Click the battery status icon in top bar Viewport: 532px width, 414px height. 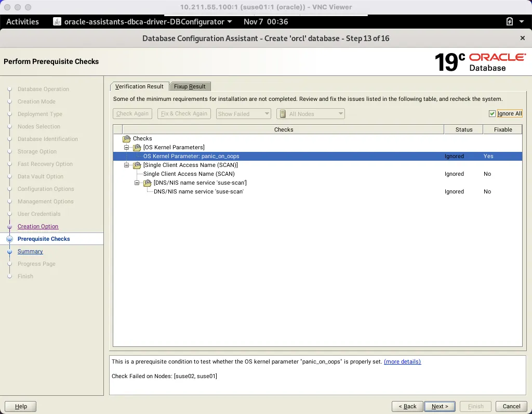tap(510, 22)
